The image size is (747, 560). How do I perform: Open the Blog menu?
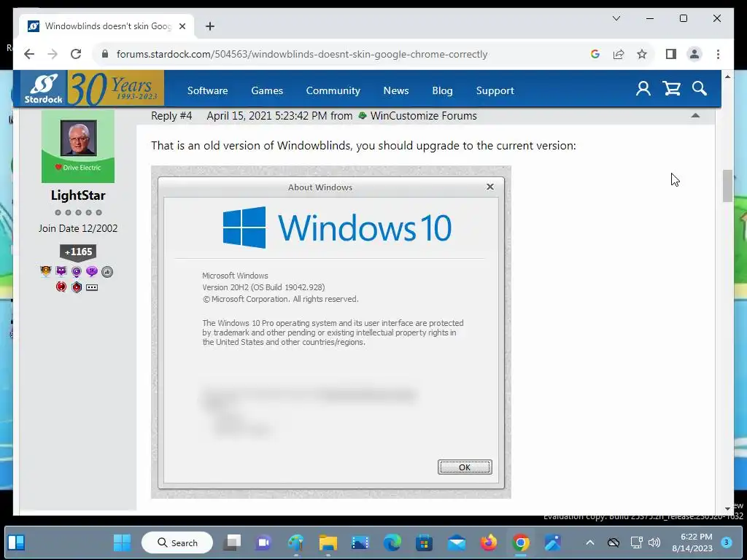[442, 90]
